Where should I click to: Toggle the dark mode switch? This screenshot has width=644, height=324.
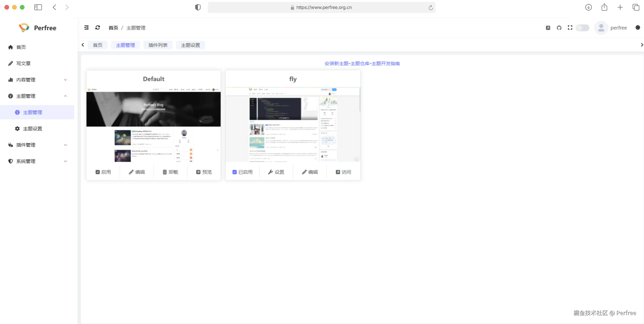click(582, 28)
